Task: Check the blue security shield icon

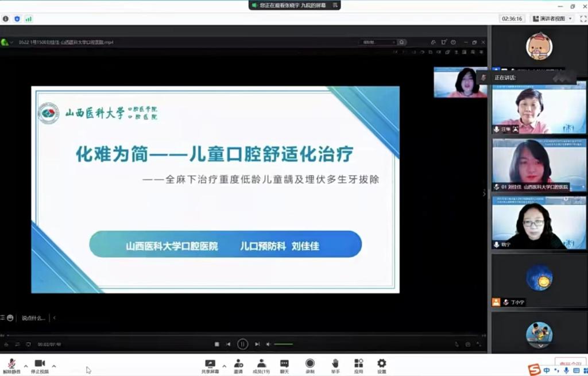Action: pos(17,19)
